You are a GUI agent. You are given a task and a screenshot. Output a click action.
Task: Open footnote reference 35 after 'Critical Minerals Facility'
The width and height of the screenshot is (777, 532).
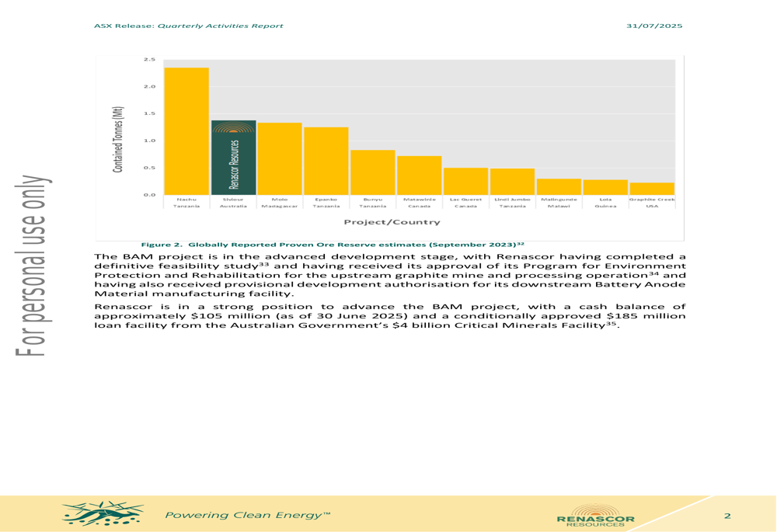(x=611, y=324)
